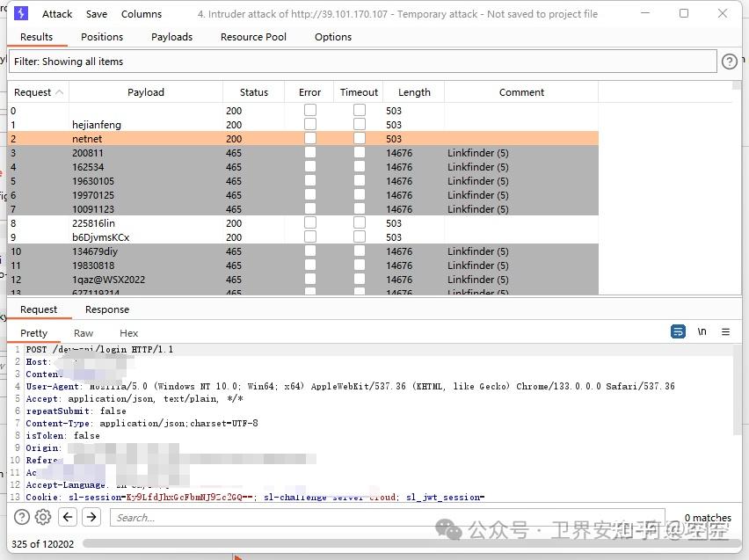Select the row with payload 162534
The image size is (749, 560).
coord(303,167)
